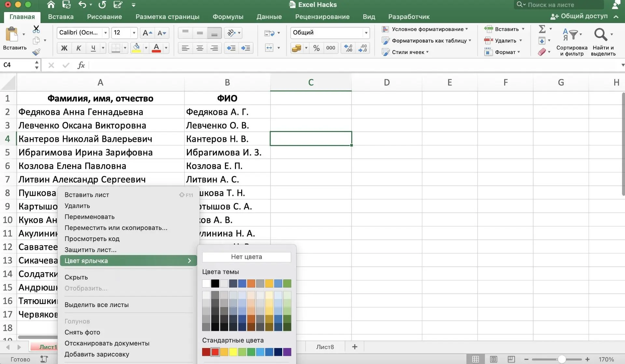Click the Format Painter brush icon
Screen dimensions: 625x364
pos(36,52)
